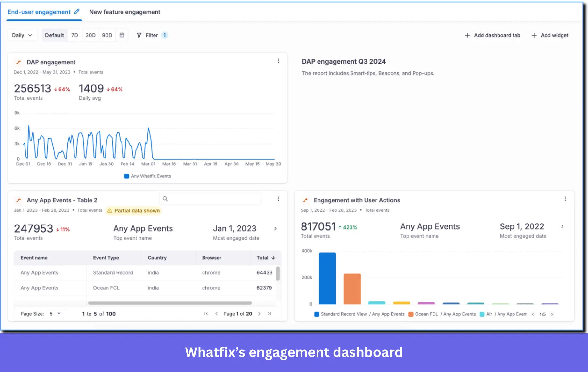Screen dimensions: 588x372
Task: Click the 1409 daily avg value
Action: pyautogui.click(x=91, y=88)
